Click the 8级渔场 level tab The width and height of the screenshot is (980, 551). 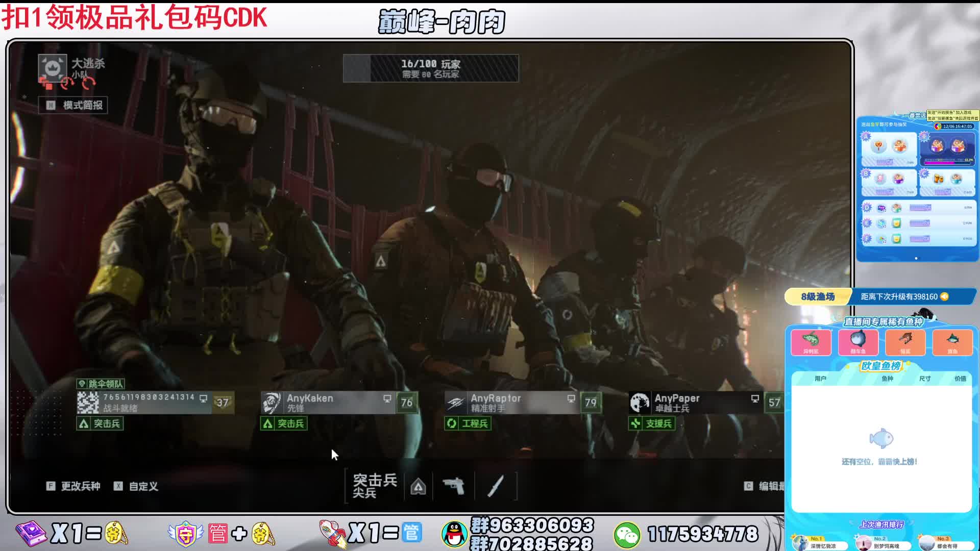(817, 296)
